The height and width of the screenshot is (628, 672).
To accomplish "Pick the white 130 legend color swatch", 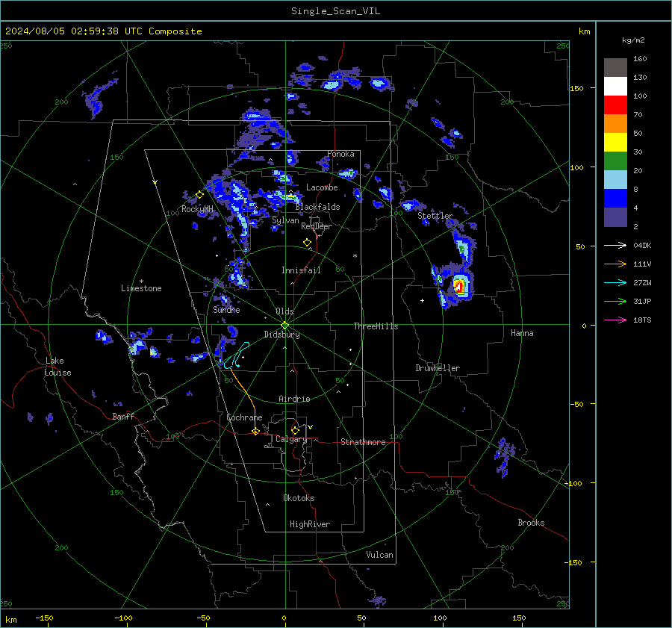I will [x=615, y=87].
